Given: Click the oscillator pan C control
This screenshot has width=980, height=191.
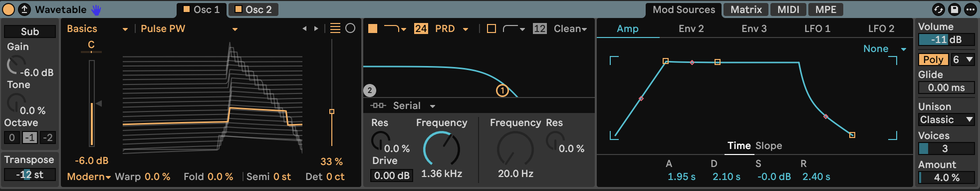Looking at the screenshot, I should coord(91,45).
